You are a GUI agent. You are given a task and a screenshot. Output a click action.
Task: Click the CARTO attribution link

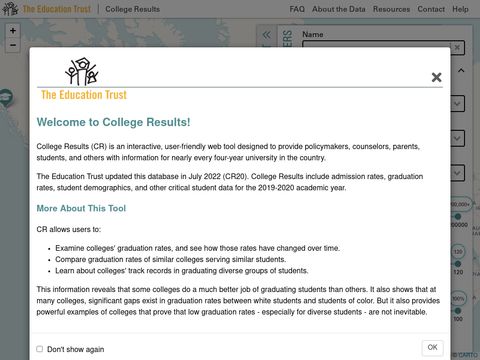(467, 355)
